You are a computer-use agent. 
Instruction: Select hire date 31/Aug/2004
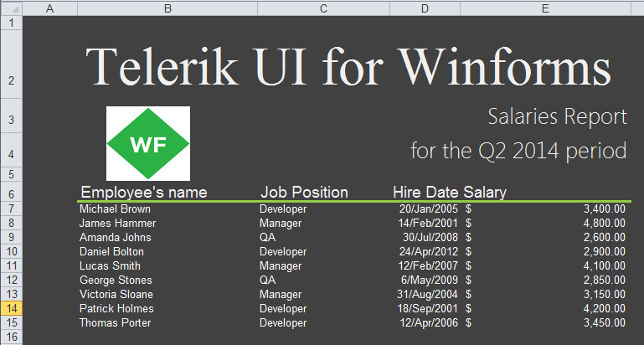tap(428, 294)
